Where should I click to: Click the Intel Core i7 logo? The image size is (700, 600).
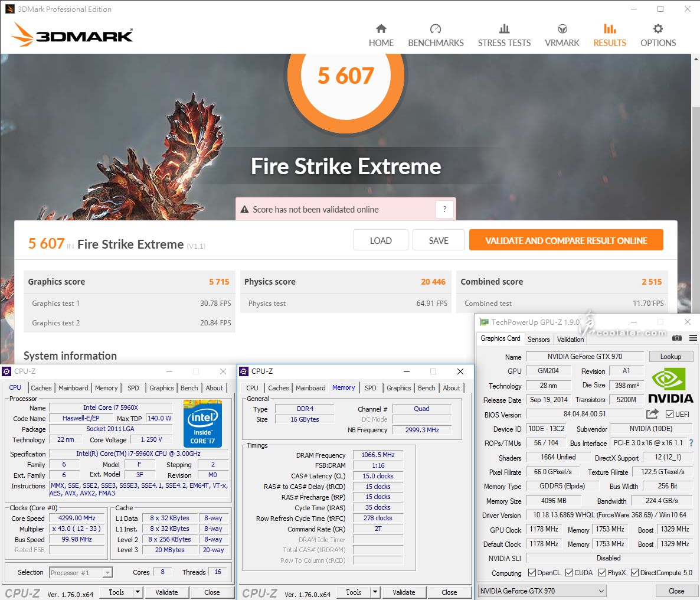click(x=202, y=423)
